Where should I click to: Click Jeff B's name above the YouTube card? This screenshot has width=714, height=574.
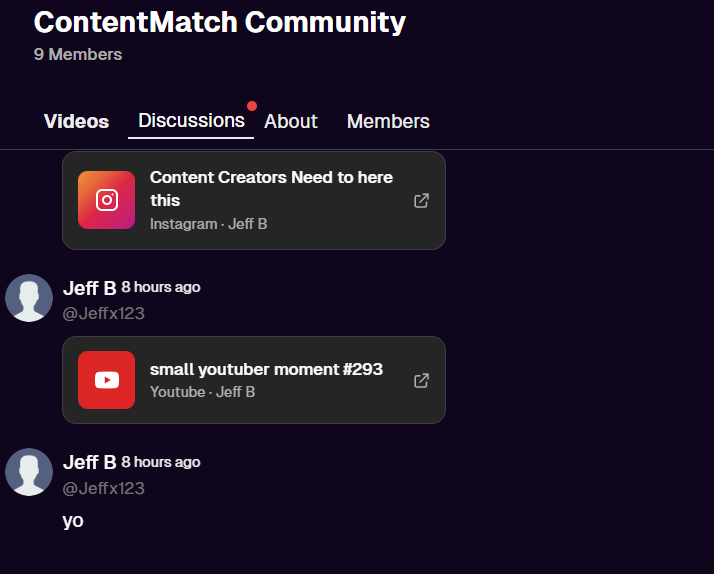tap(89, 288)
